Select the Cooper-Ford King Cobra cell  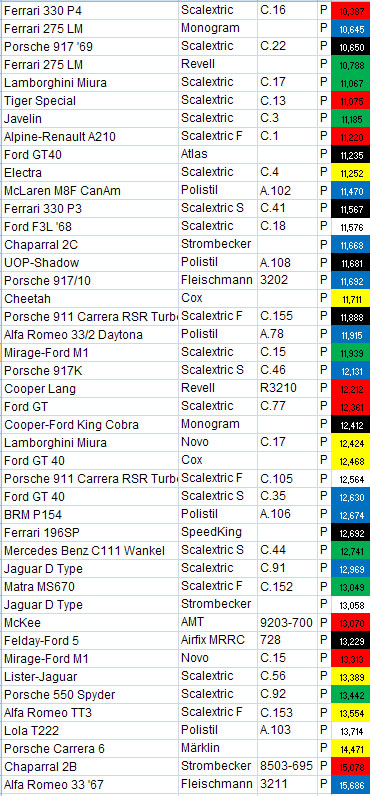pos(90,424)
